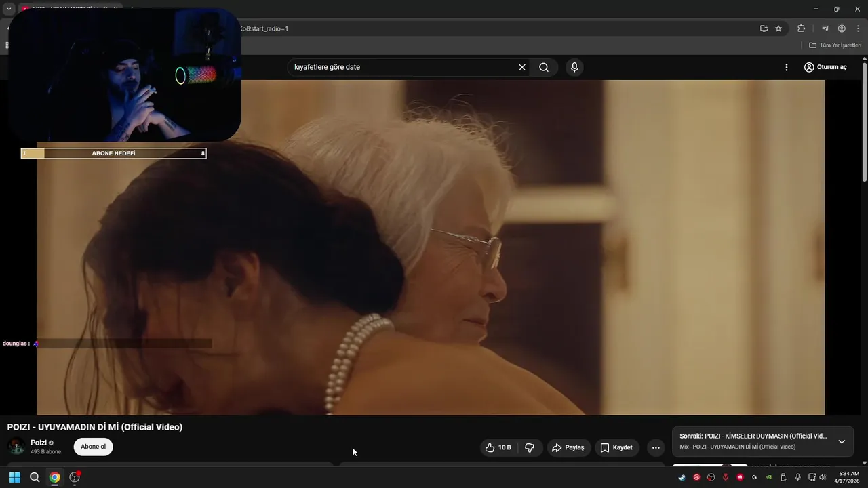
Task: Open the NVIDIA tray icon
Action: point(769,477)
